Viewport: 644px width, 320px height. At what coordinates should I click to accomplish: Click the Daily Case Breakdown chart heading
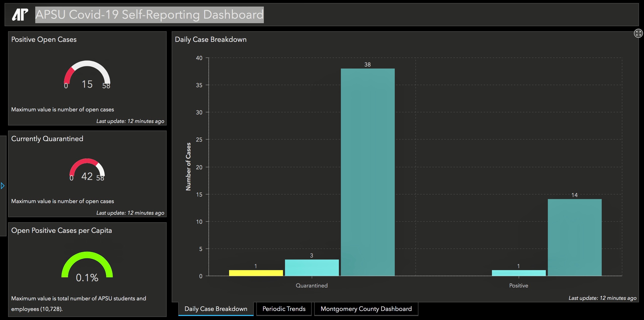(x=210, y=39)
